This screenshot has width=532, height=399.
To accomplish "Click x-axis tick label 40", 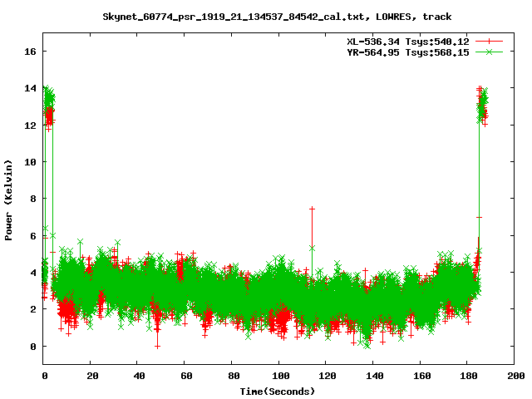I will coord(139,376).
